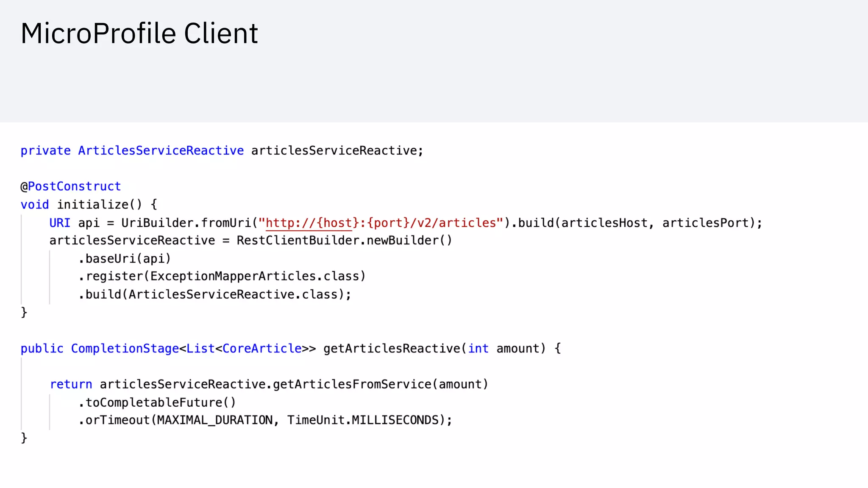Click 'private ArticlesServiceReactive articlesServiceReactive;' declaration line
Screen dimensions: 868x488
tap(222, 151)
